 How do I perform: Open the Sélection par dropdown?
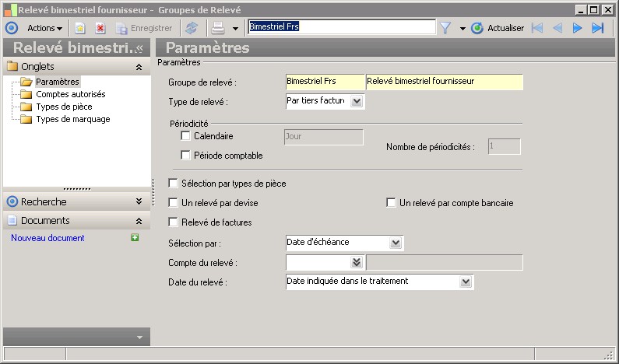tap(396, 243)
